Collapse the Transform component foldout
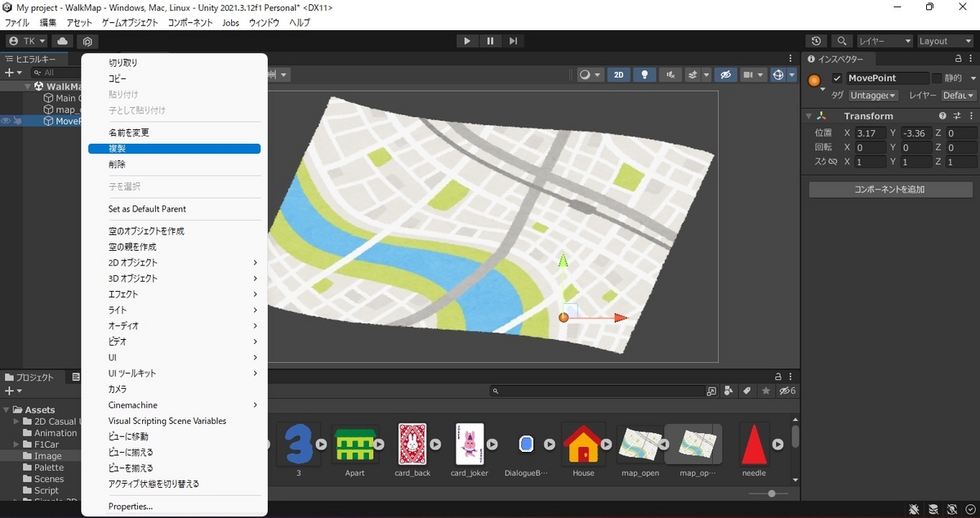Screen dimensions: 980x518 coord(808,116)
